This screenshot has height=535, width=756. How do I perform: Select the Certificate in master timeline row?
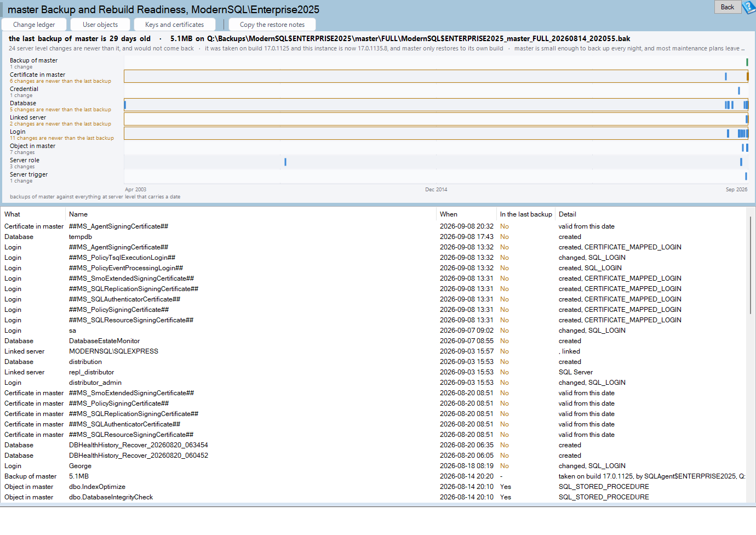click(x=436, y=76)
